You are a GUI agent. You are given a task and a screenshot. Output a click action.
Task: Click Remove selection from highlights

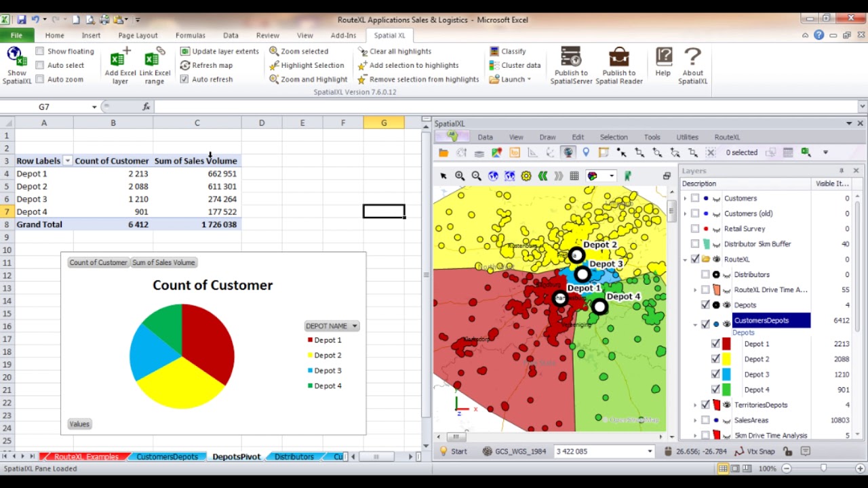click(x=418, y=79)
